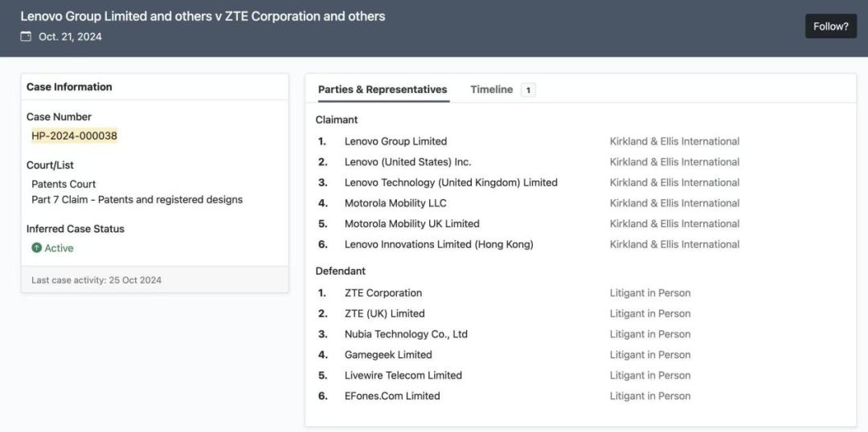Select the Parties & Representatives tab
Screen dimensions: 868x432
click(383, 90)
